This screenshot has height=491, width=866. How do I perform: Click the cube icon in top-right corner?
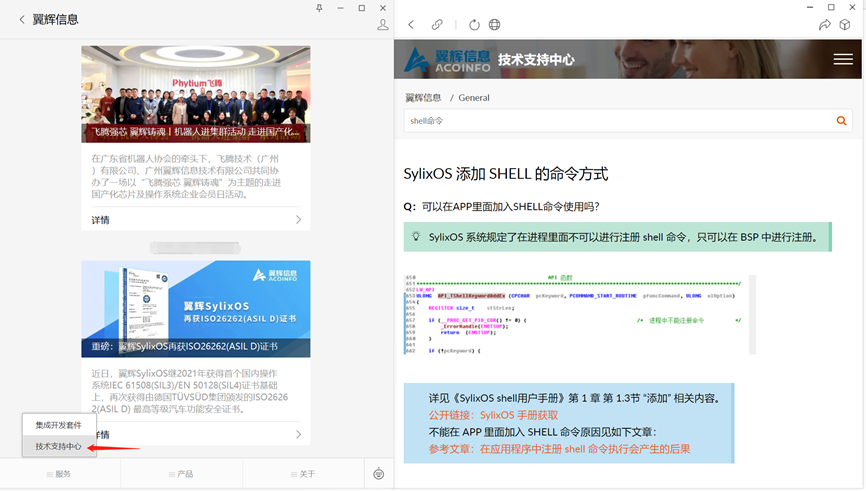tap(849, 25)
